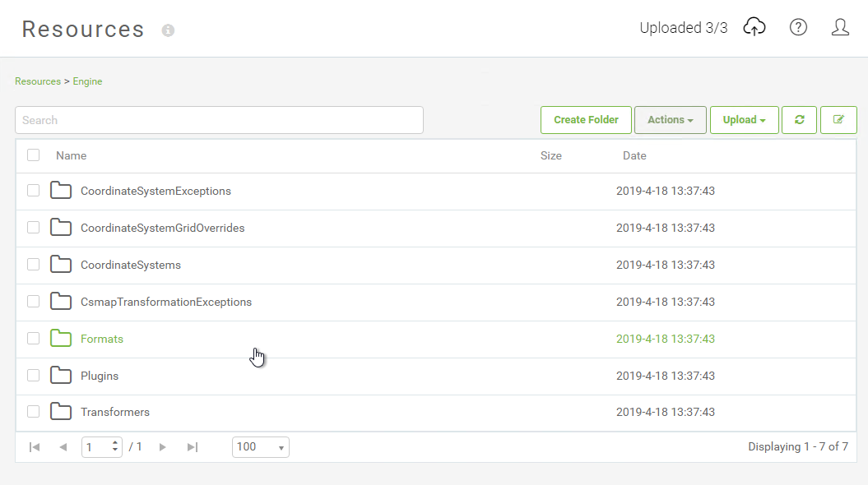Go to previous page arrow
The width and height of the screenshot is (868, 485).
tap(63, 447)
